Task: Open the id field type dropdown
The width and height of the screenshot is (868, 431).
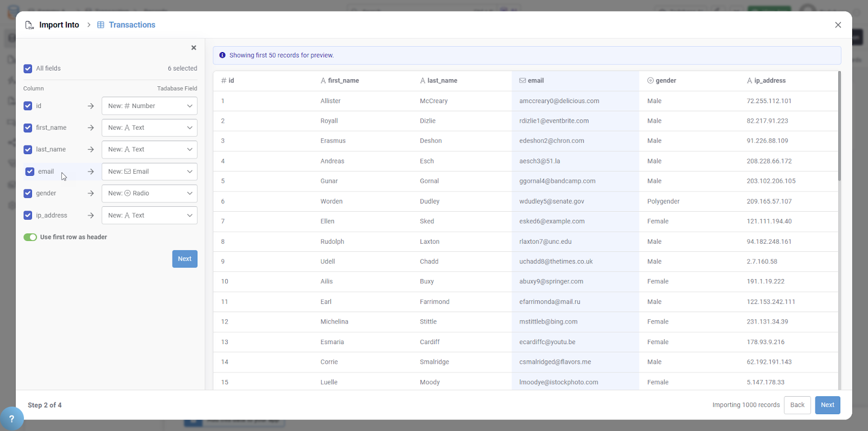Action: [149, 106]
